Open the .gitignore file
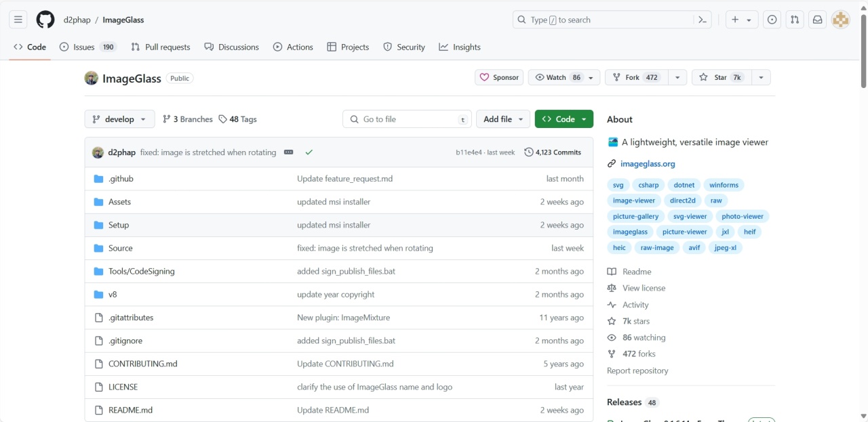 (125, 341)
